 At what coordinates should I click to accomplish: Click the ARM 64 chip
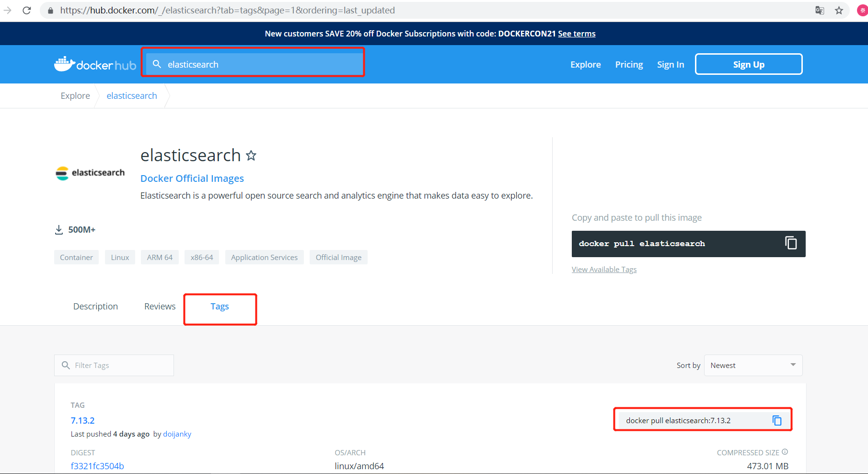coord(160,258)
